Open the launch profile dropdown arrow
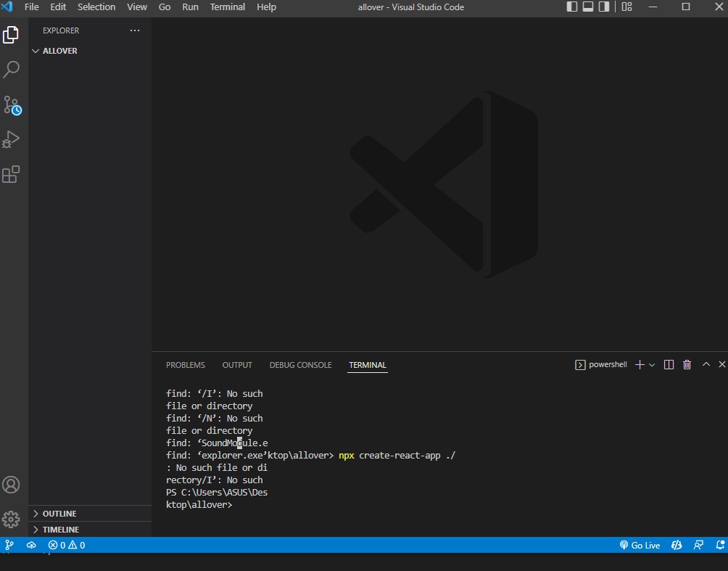The image size is (728, 571). point(652,365)
